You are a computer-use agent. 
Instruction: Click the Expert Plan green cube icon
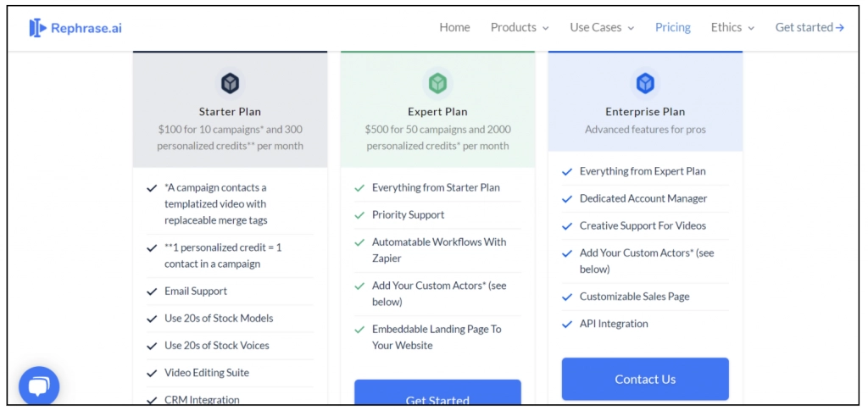(x=437, y=83)
